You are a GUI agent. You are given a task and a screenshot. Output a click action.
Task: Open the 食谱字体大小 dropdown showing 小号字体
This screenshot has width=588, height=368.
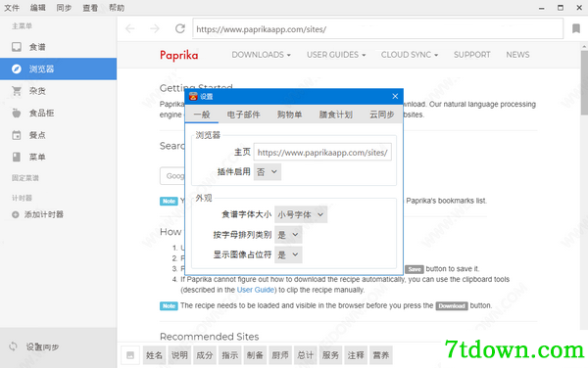tap(301, 214)
